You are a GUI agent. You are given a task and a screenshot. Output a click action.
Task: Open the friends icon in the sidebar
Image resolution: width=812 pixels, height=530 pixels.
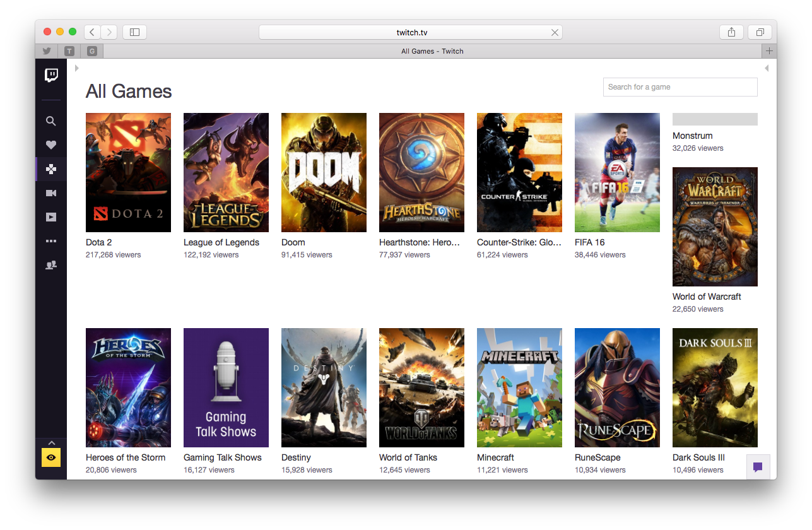pos(51,265)
